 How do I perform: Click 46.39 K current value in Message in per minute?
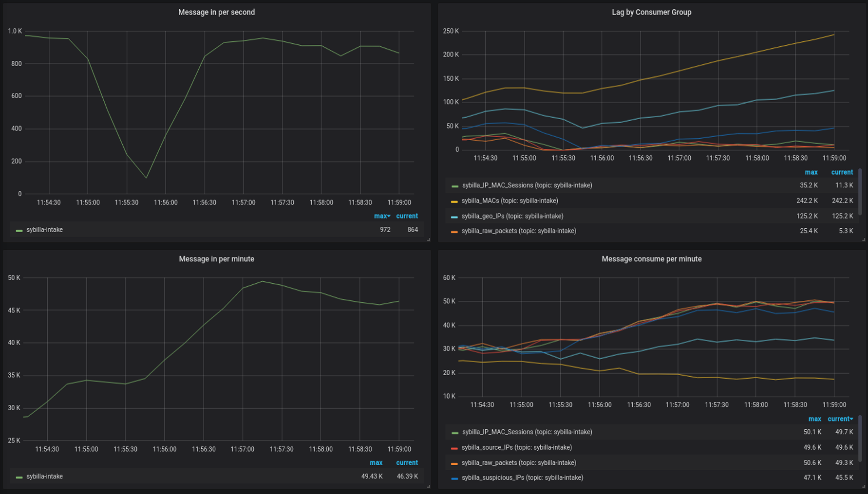point(407,476)
